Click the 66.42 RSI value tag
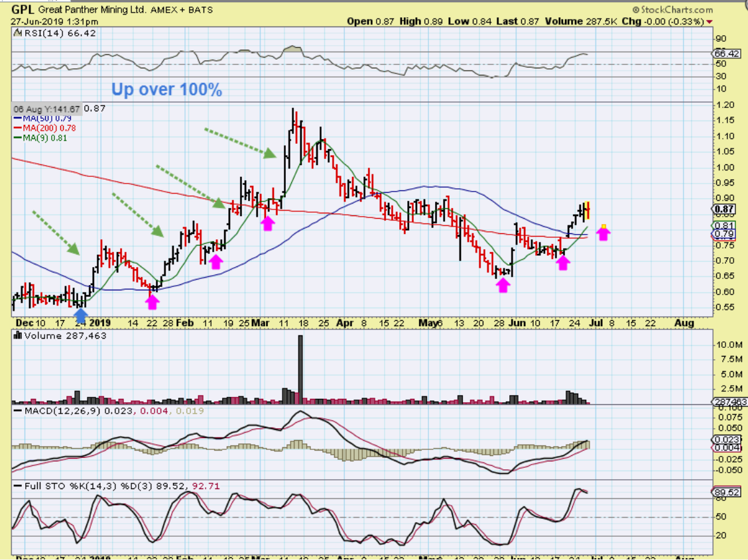This screenshot has height=560, width=748. (727, 54)
